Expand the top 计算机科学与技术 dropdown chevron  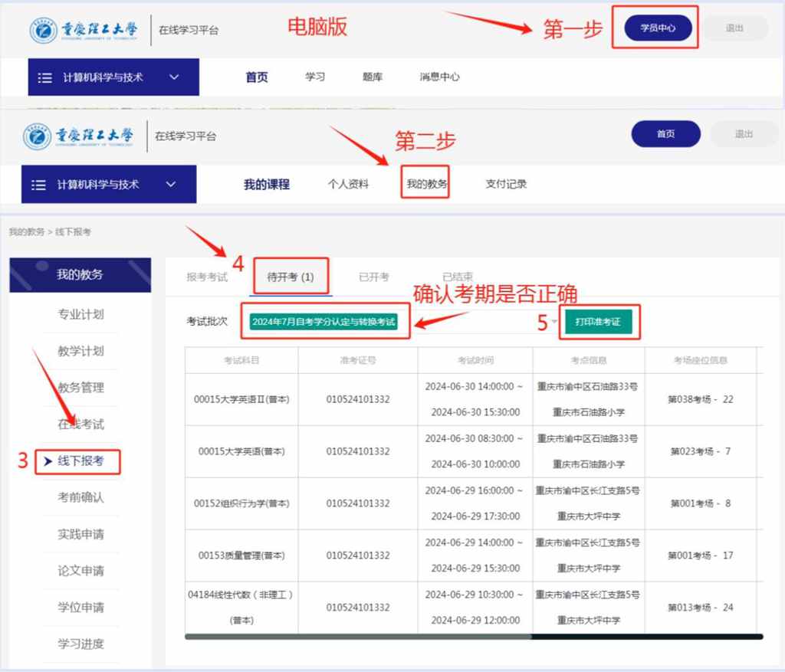tap(174, 77)
